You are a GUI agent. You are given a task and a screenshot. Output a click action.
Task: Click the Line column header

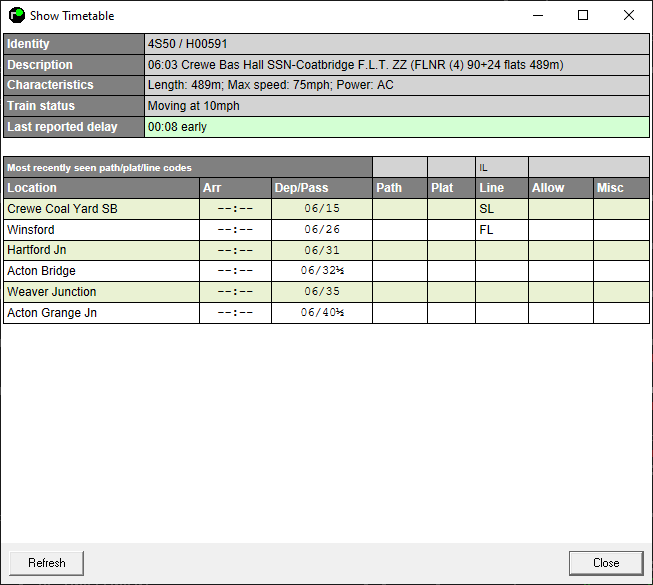(x=500, y=188)
